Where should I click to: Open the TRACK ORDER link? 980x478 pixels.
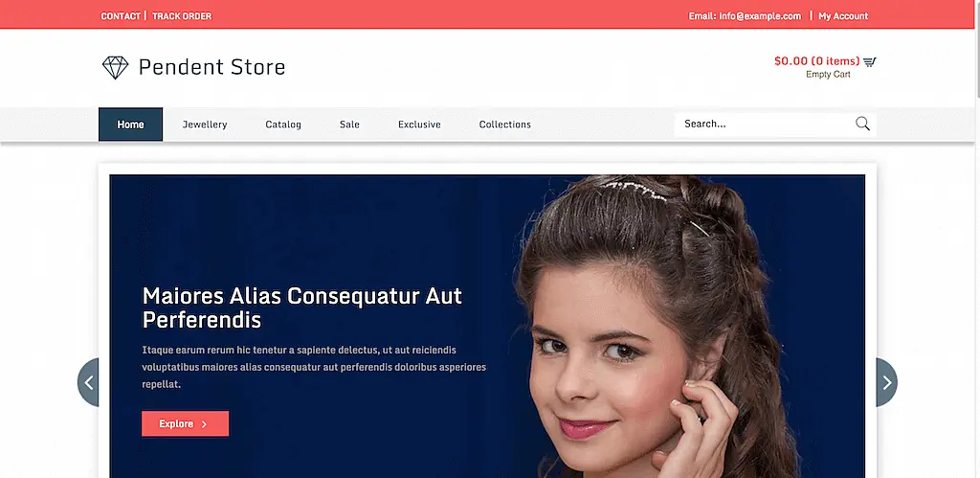182,16
